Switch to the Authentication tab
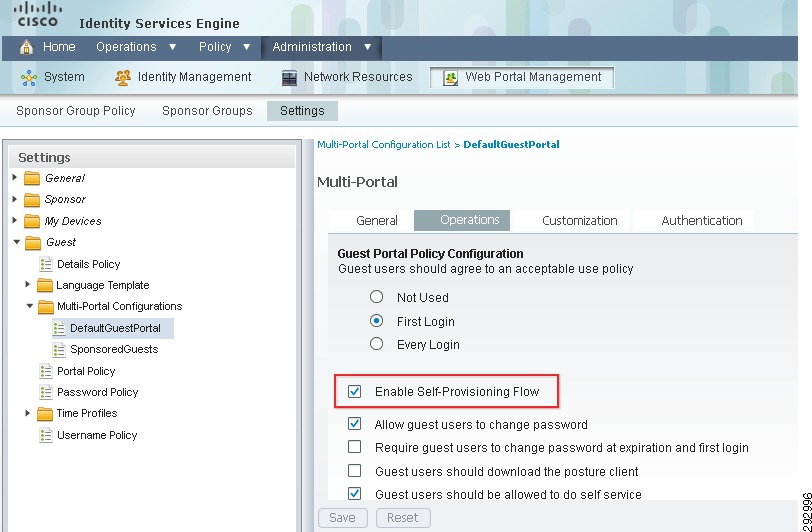This screenshot has width=812, height=532. point(702,221)
